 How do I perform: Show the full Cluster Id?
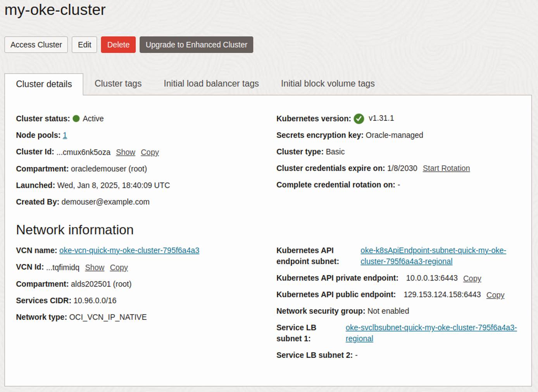click(x=125, y=152)
